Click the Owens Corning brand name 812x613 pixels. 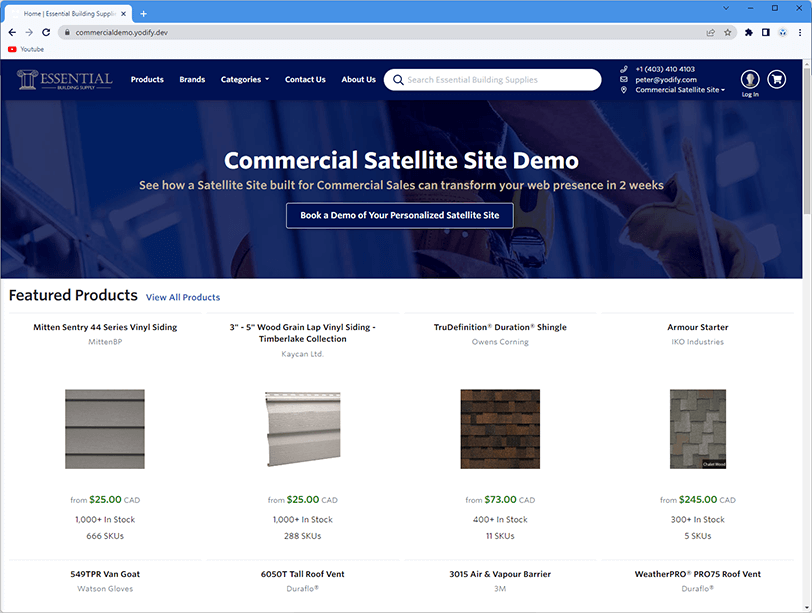pyautogui.click(x=500, y=342)
